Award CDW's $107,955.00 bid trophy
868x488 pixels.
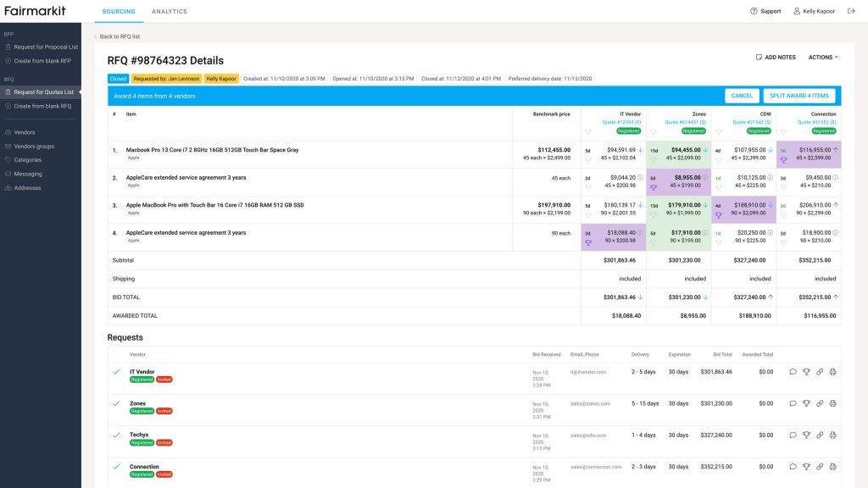719,160
